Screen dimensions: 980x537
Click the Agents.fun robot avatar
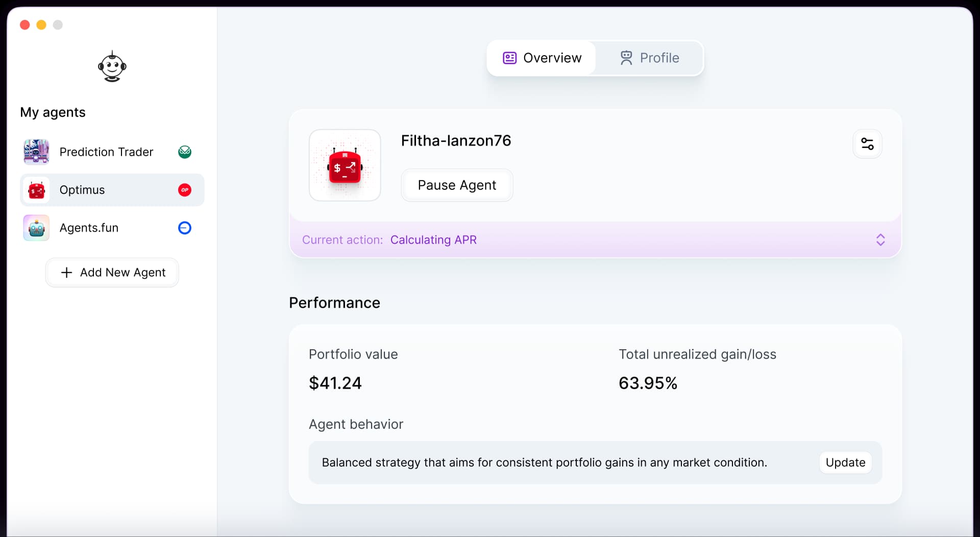coord(36,228)
